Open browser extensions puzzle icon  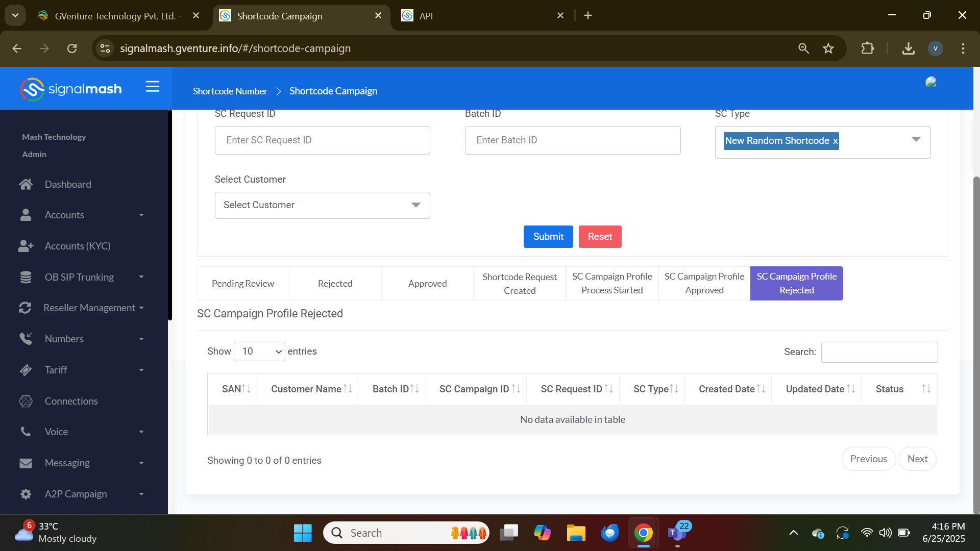(x=867, y=48)
